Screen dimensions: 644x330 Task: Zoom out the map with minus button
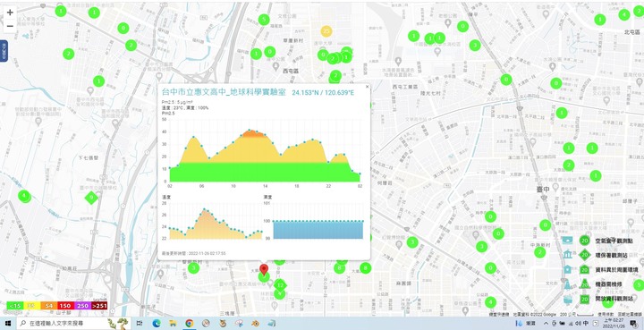point(10,26)
